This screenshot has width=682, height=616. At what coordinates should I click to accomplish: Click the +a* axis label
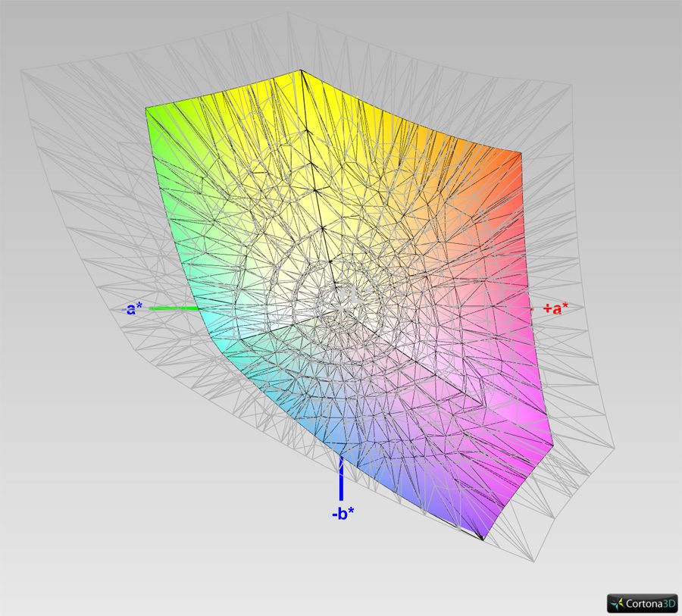click(555, 308)
